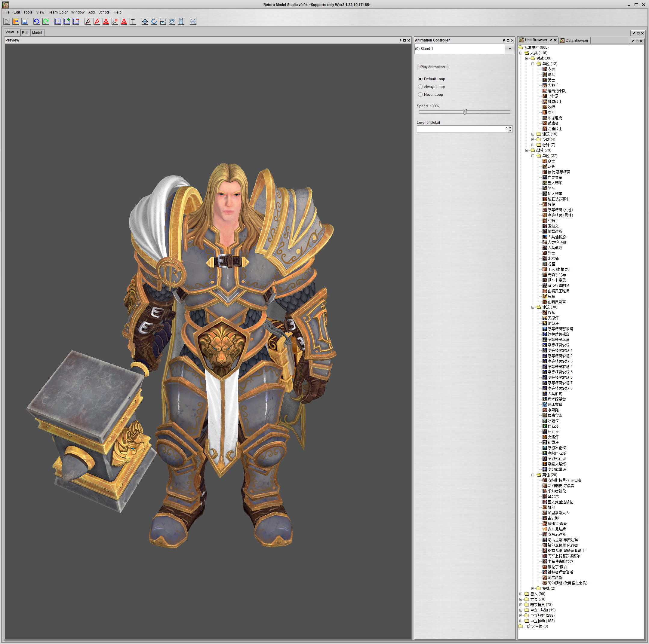Collapse the 对战 (39) folder
This screenshot has height=644, width=649.
(527, 58)
